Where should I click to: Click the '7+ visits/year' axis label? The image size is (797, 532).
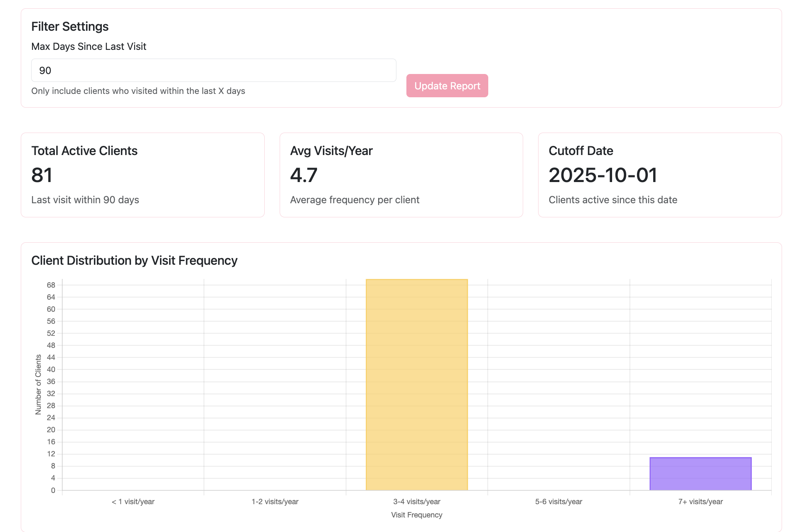click(701, 502)
